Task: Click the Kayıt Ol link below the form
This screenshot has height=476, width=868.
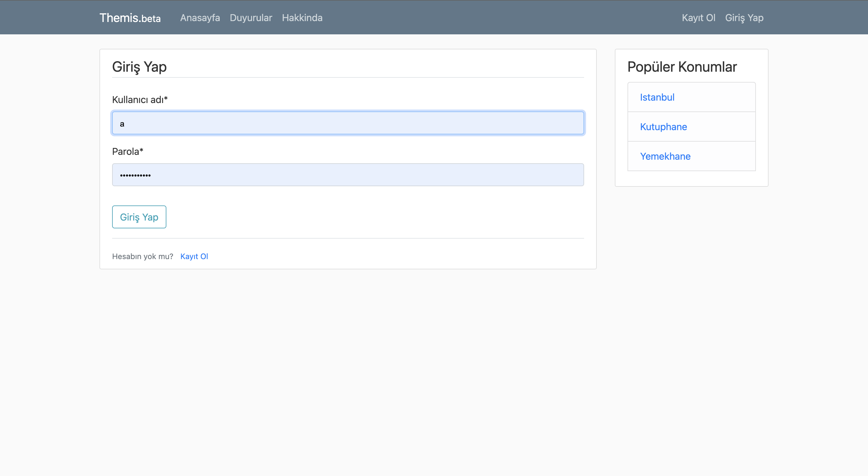Action: pyautogui.click(x=194, y=256)
